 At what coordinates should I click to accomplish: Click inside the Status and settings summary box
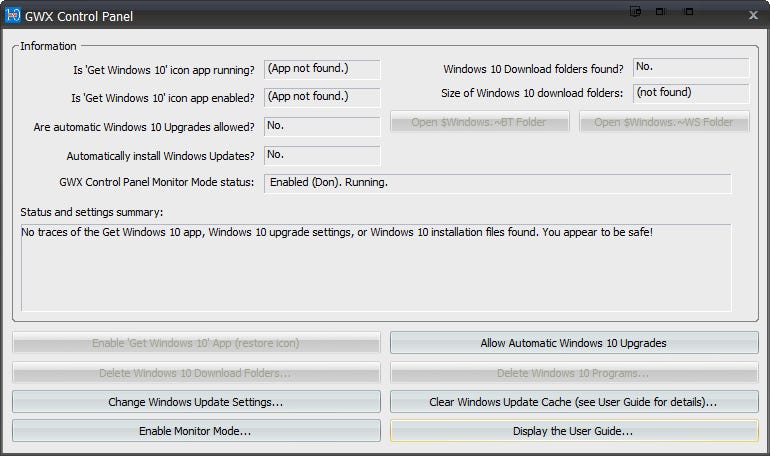tap(376, 268)
